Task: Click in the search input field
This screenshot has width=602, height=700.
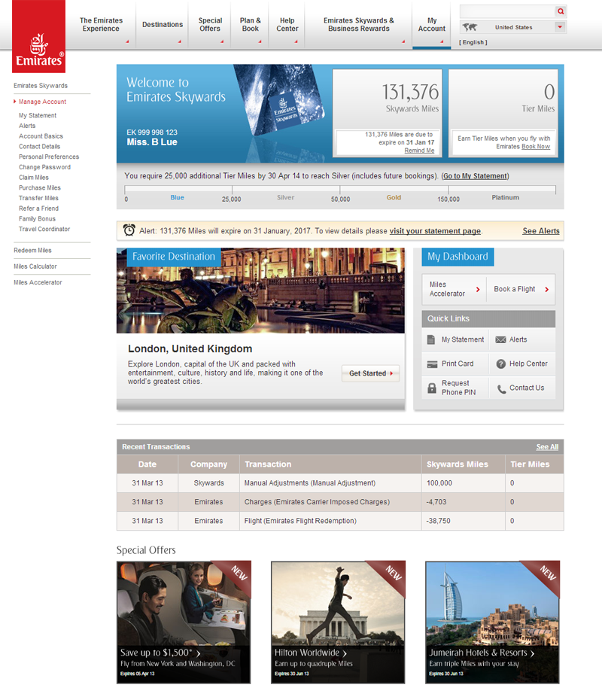Action: click(507, 11)
